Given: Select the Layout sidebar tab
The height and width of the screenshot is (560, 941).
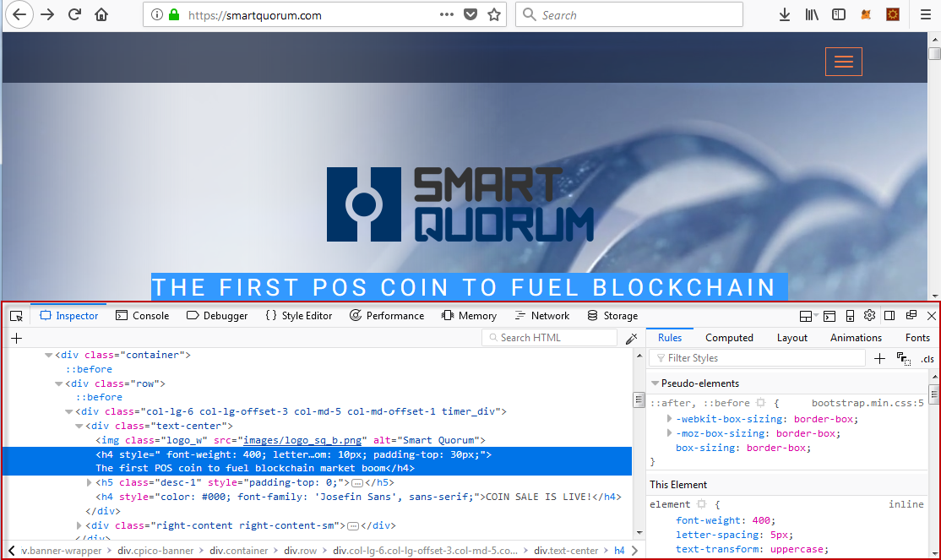Looking at the screenshot, I should [792, 338].
